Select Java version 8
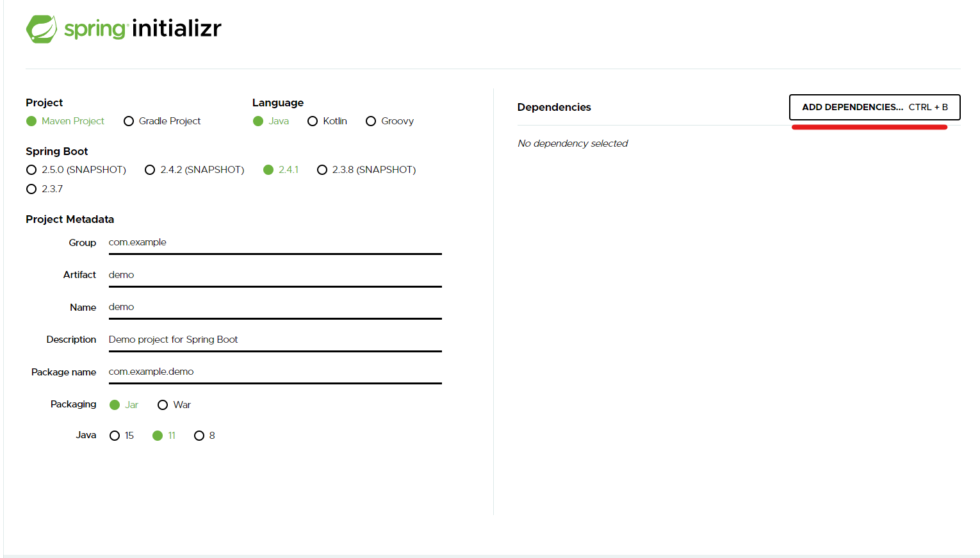Image resolution: width=980 pixels, height=558 pixels. pyautogui.click(x=205, y=436)
